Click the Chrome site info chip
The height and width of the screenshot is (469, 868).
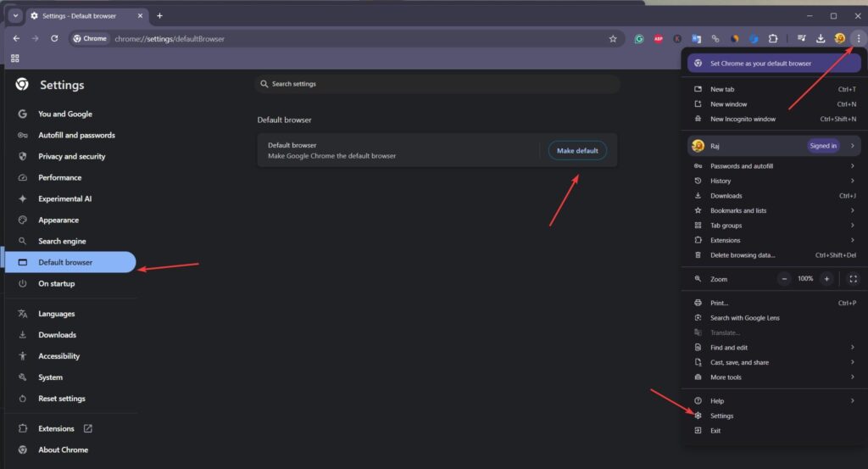[90, 39]
